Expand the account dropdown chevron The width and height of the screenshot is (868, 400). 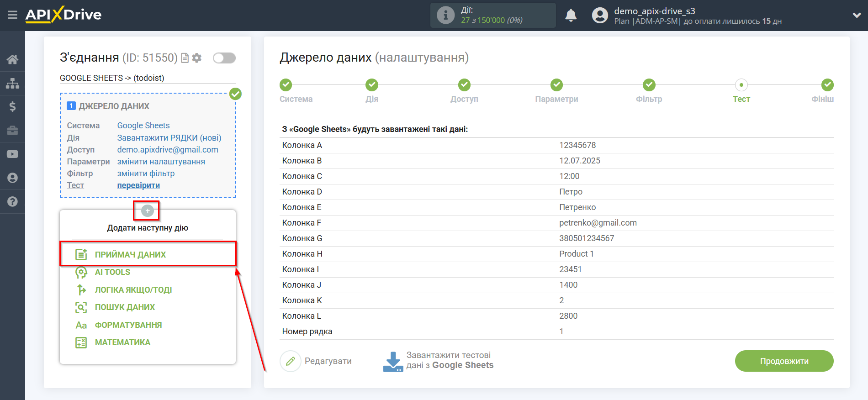point(857,15)
